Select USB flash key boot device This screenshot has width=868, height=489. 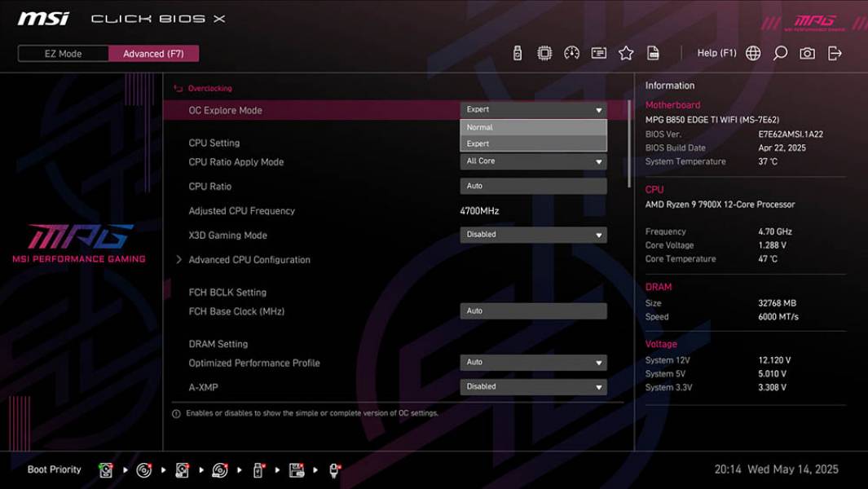[258, 470]
